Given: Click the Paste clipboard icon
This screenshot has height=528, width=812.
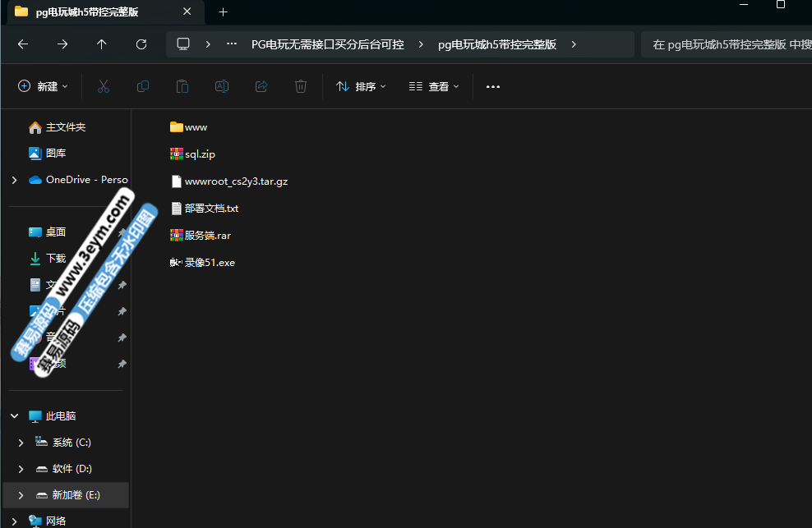Looking at the screenshot, I should pos(182,86).
